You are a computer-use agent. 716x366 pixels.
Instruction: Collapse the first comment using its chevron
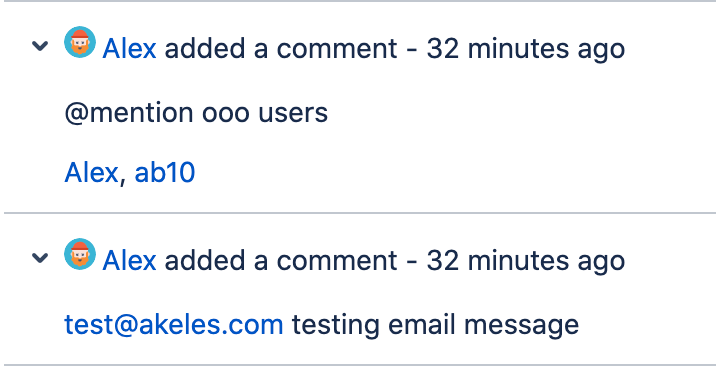[x=40, y=46]
